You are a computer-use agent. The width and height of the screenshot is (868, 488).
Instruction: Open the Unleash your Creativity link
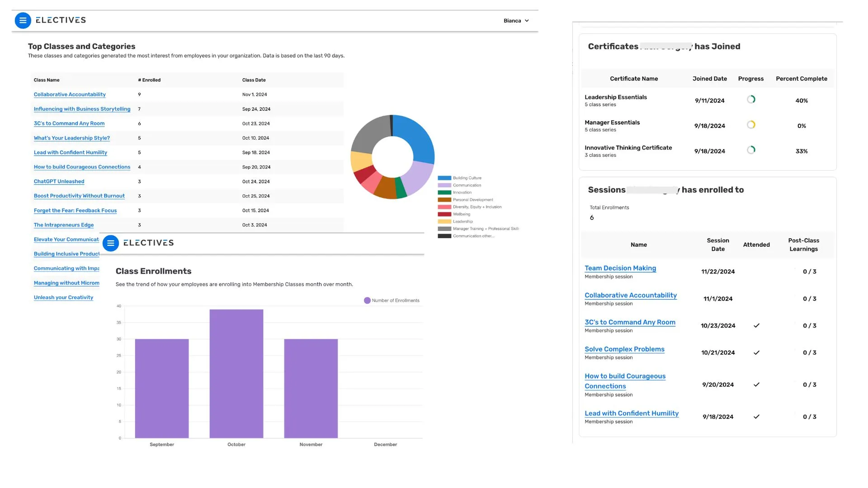[63, 297]
